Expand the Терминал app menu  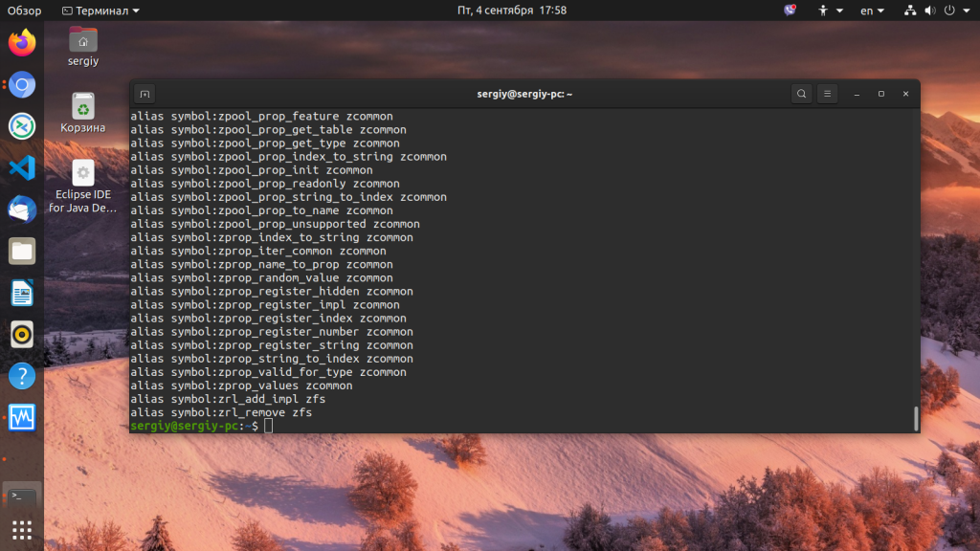(x=100, y=11)
